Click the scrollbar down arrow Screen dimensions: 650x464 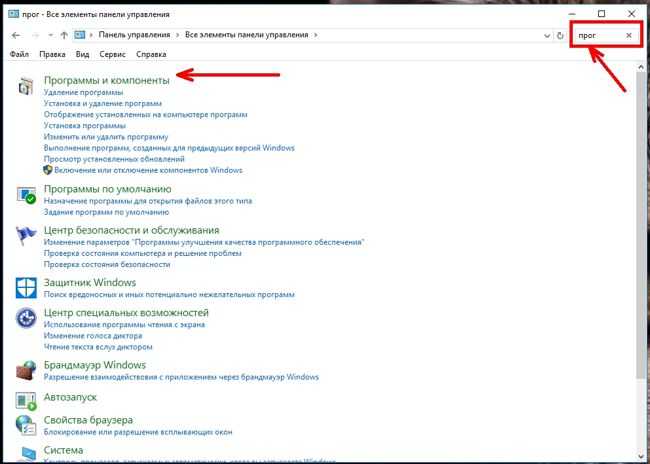(x=641, y=457)
